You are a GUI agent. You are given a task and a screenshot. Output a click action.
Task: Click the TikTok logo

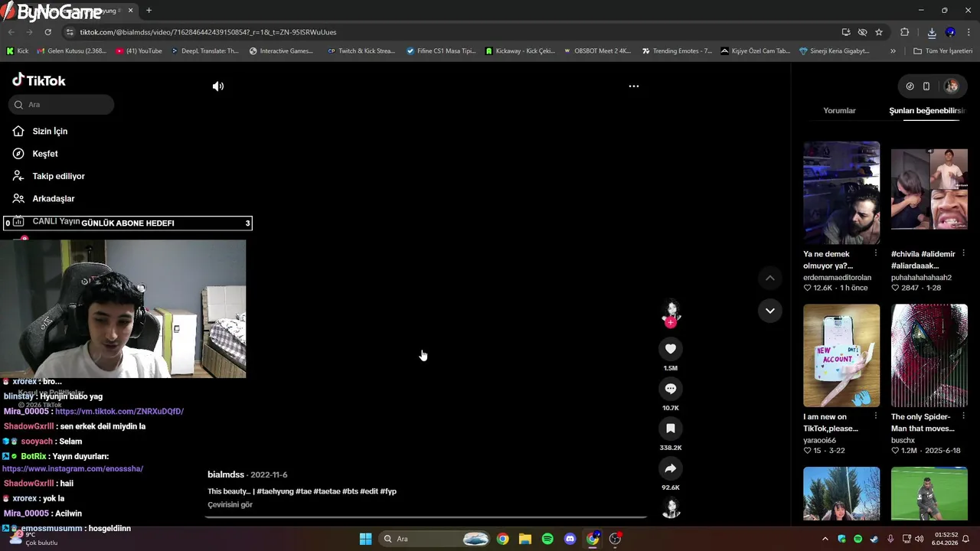[39, 80]
